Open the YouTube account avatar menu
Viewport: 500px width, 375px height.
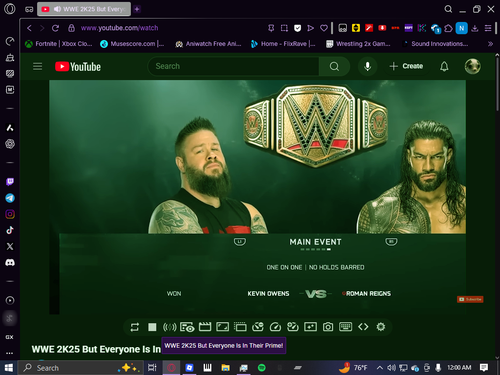click(x=473, y=66)
